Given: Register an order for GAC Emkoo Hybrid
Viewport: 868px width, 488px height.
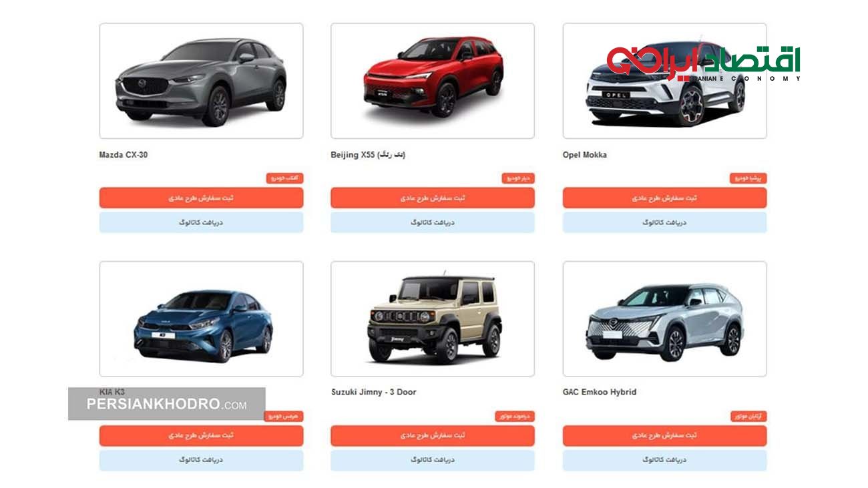Looking at the screenshot, I should pyautogui.click(x=664, y=435).
